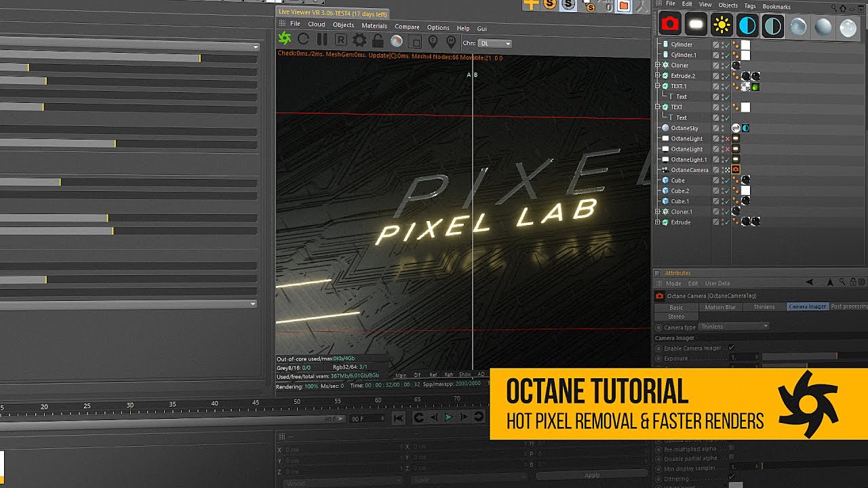Image resolution: width=868 pixels, height=488 pixels.
Task: Toggle the red X enable flag on first OctaneLight
Action: pos(726,138)
